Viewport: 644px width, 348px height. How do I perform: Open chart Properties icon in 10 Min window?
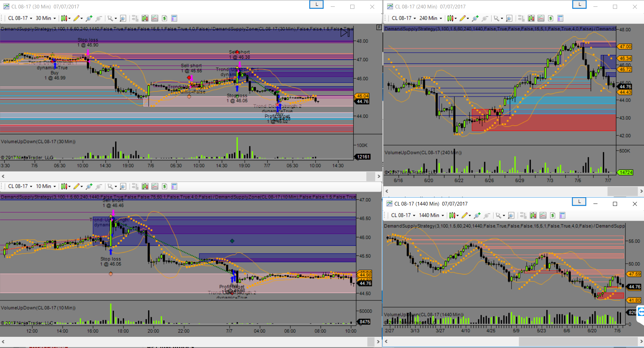pos(174,186)
